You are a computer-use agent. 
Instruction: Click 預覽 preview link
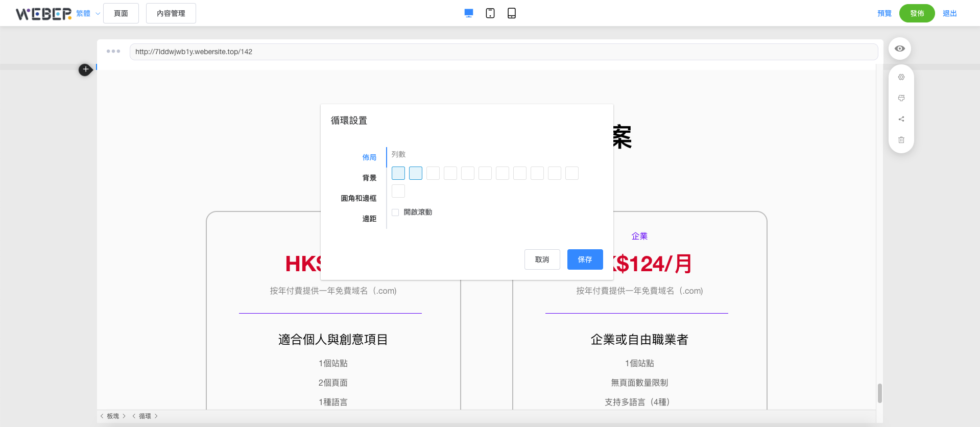[x=885, y=13]
